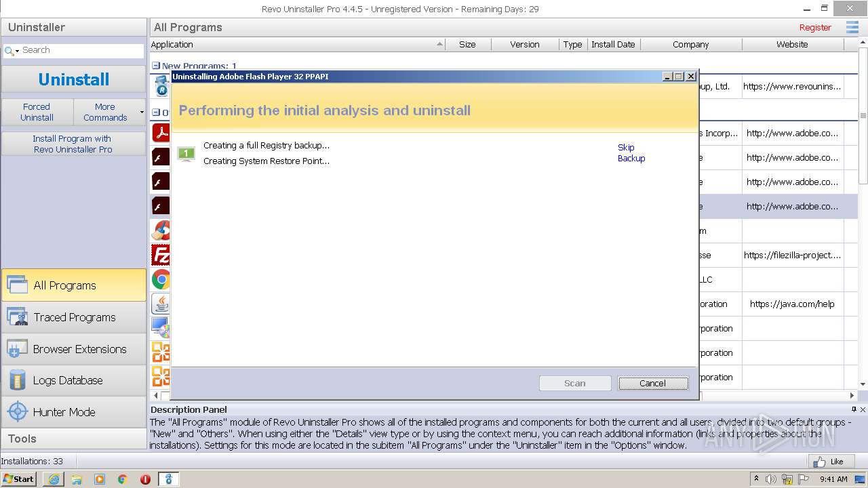Open the Logs Database module

click(73, 380)
